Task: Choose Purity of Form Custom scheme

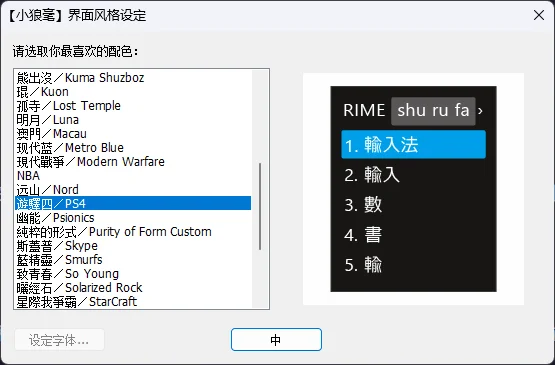Action: tap(133, 232)
